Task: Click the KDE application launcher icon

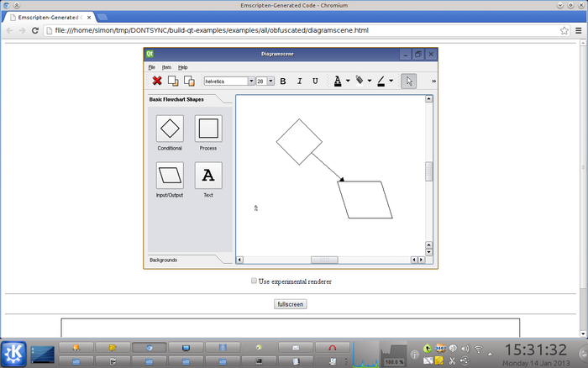Action: click(x=14, y=354)
